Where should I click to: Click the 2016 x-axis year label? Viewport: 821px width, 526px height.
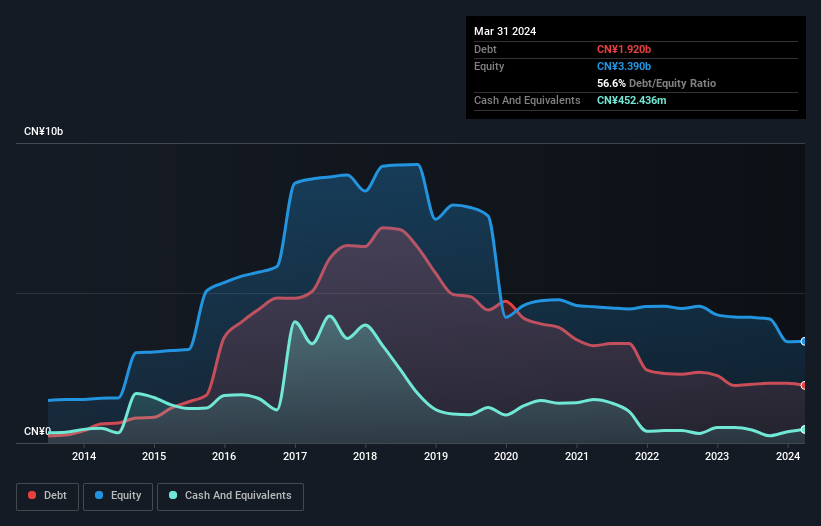[224, 456]
